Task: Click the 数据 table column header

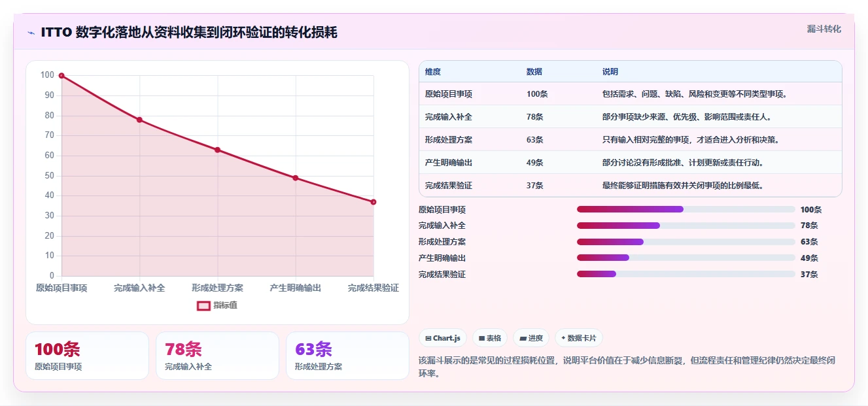Action: tap(534, 72)
